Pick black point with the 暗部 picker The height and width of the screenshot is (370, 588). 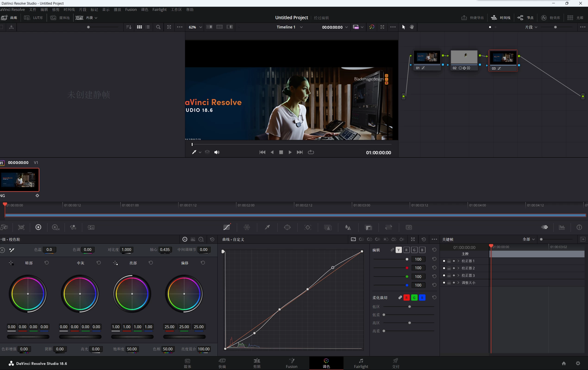tap(11, 263)
